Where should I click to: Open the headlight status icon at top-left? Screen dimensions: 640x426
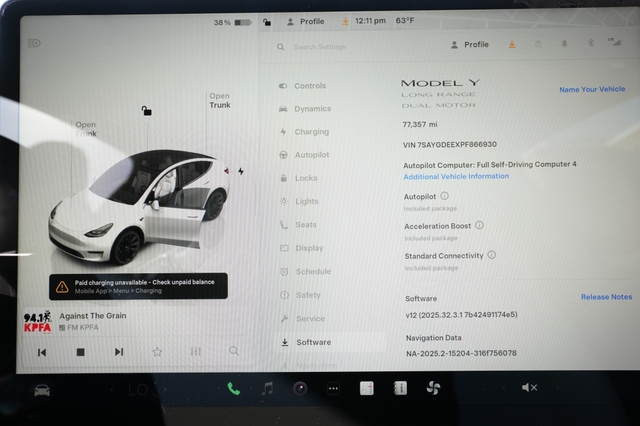[34, 43]
